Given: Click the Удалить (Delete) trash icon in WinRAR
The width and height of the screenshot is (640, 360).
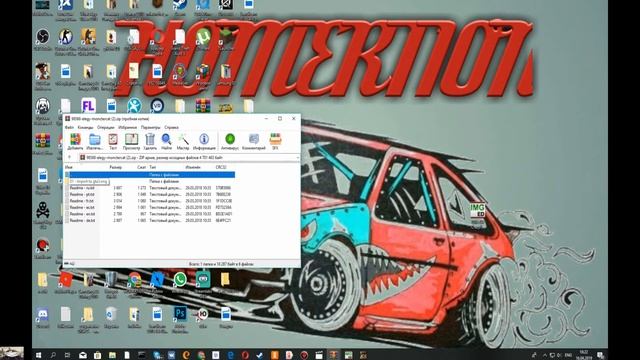Looking at the screenshot, I should [x=150, y=142].
